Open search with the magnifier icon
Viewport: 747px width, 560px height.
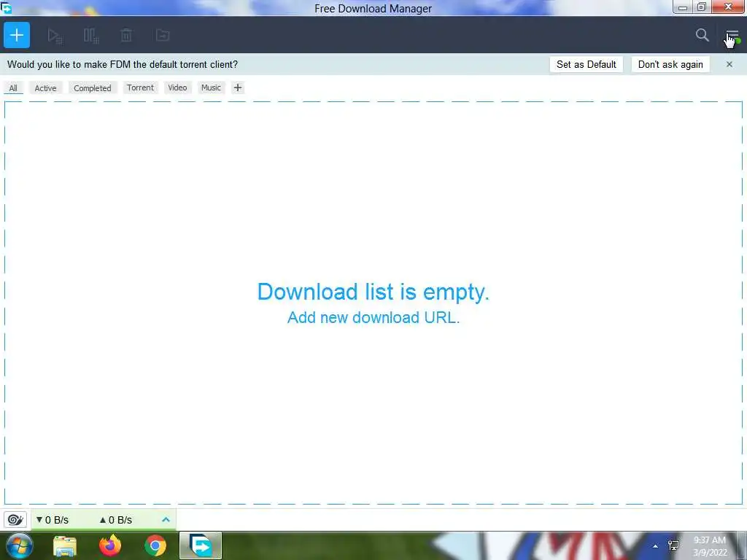702,35
